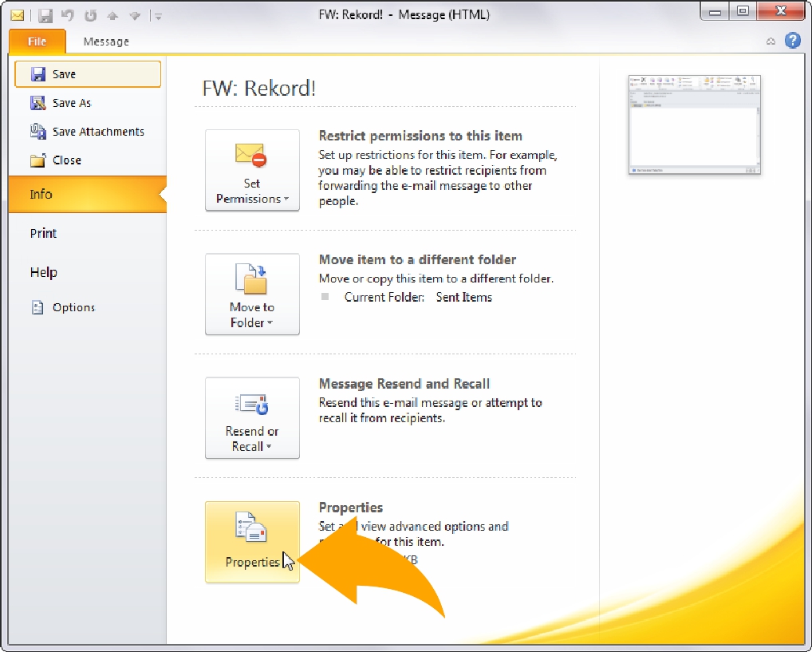Click the 'Sent Items' current folder value

[464, 297]
